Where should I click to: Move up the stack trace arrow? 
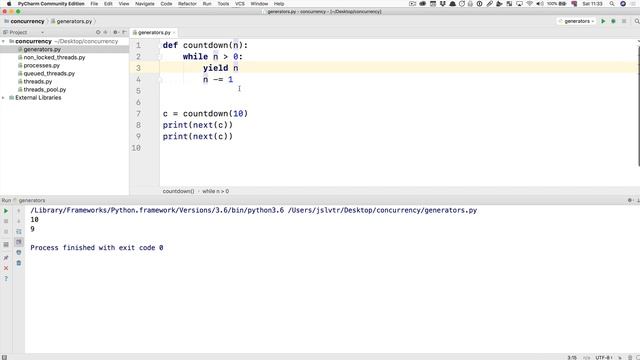click(x=19, y=211)
